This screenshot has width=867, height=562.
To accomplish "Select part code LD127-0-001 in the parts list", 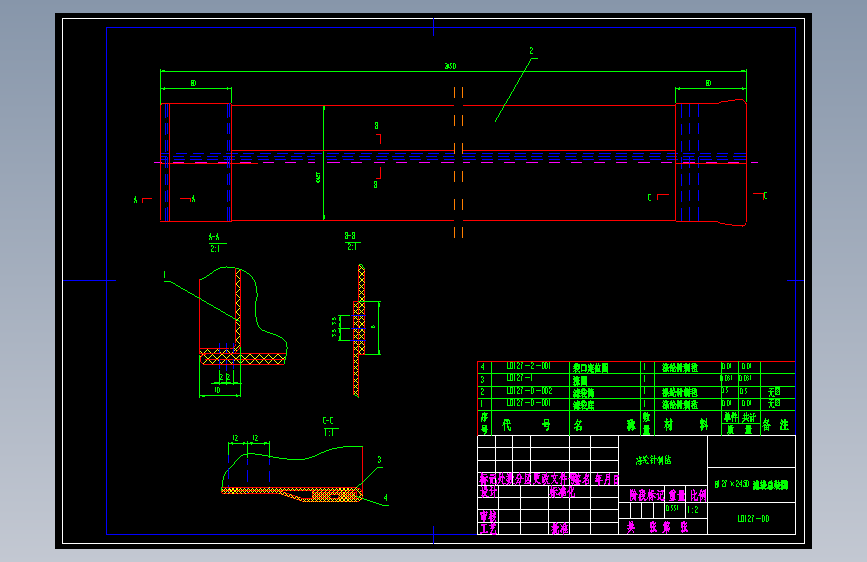I will [x=529, y=403].
